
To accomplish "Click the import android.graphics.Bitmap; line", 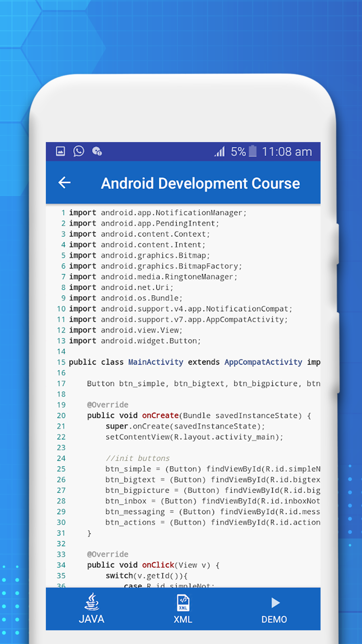I will tap(139, 256).
